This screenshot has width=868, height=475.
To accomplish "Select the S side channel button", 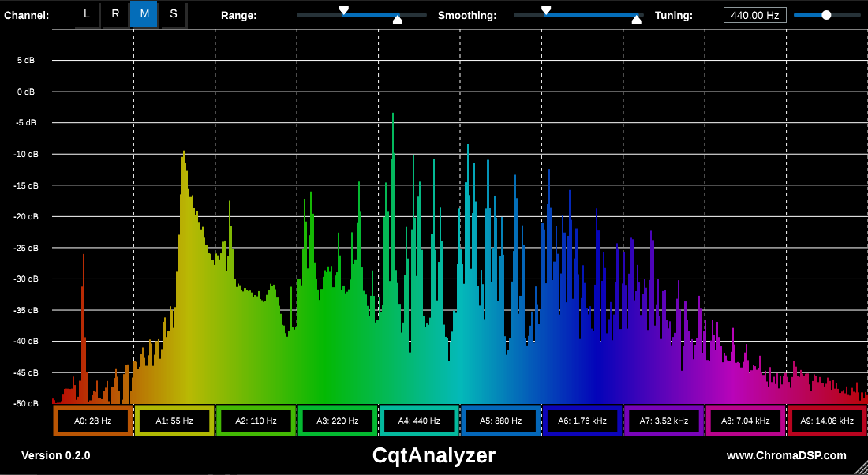I will 174,14.
